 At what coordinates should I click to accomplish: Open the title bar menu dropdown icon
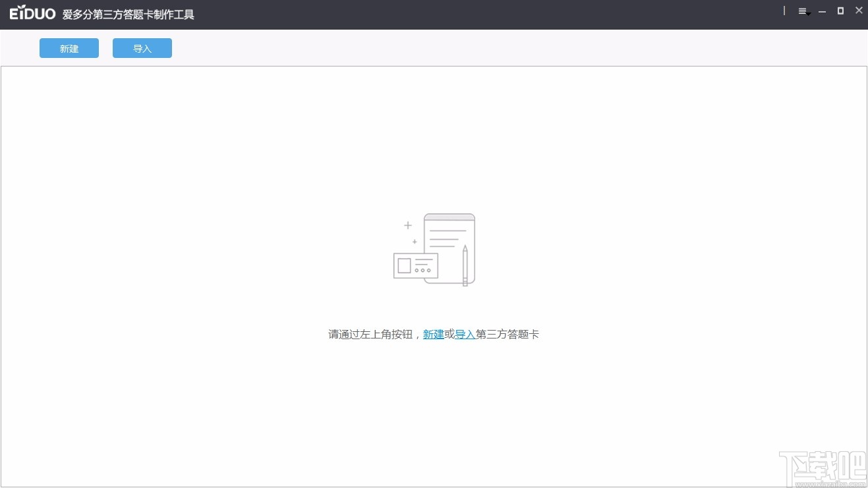coord(803,11)
